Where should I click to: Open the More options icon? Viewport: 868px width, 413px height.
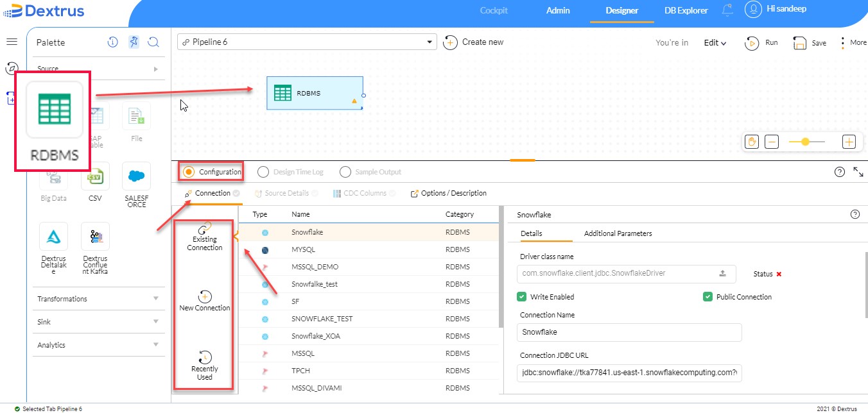tap(843, 43)
